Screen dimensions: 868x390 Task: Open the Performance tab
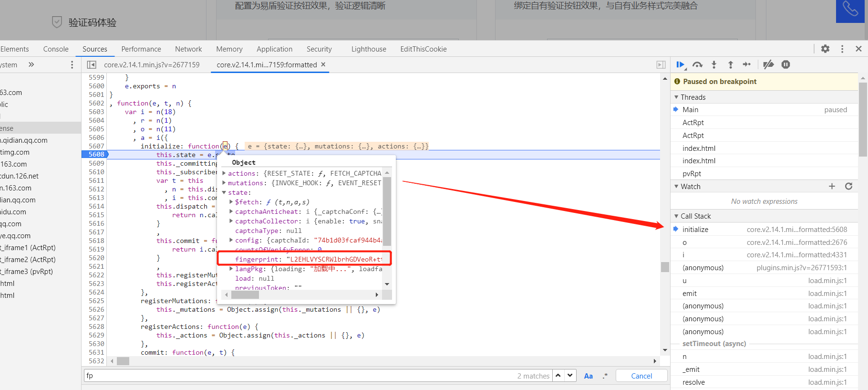pos(141,49)
